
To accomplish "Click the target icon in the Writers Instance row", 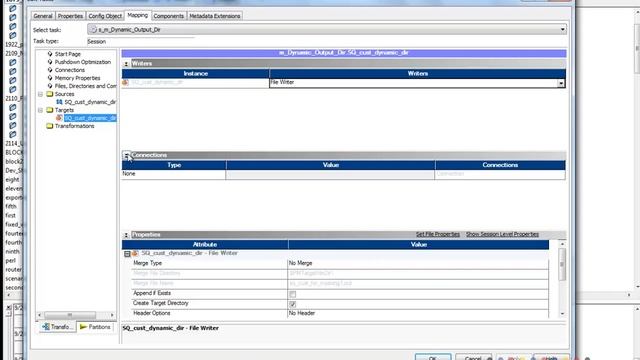I will tap(126, 82).
